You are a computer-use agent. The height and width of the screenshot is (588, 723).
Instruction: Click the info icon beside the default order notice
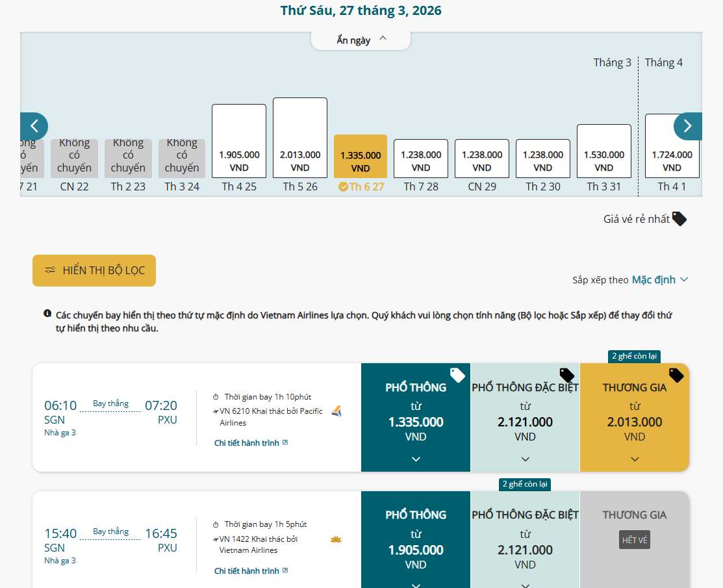(x=47, y=314)
